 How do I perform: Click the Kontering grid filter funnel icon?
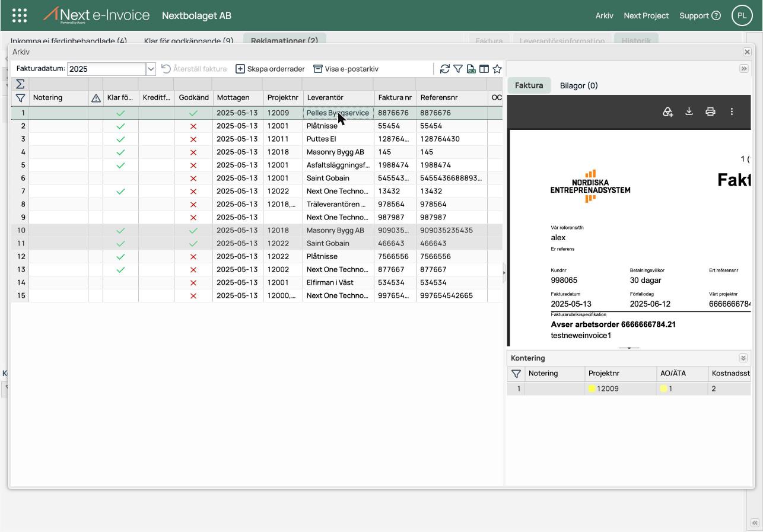point(516,374)
